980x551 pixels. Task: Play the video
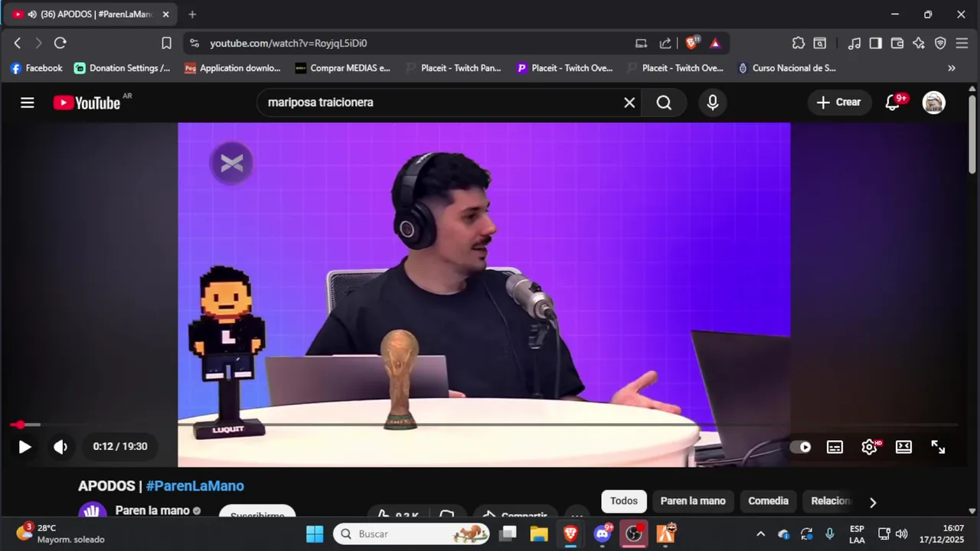[x=24, y=447]
